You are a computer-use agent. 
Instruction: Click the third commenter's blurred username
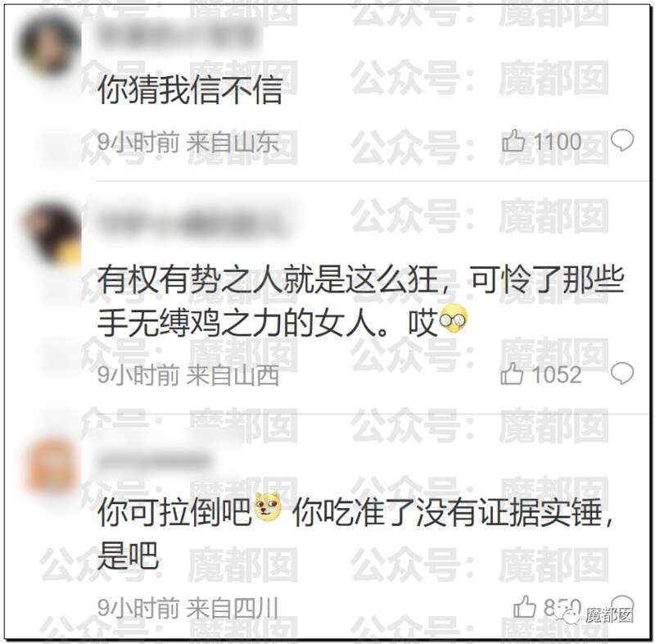(x=155, y=461)
